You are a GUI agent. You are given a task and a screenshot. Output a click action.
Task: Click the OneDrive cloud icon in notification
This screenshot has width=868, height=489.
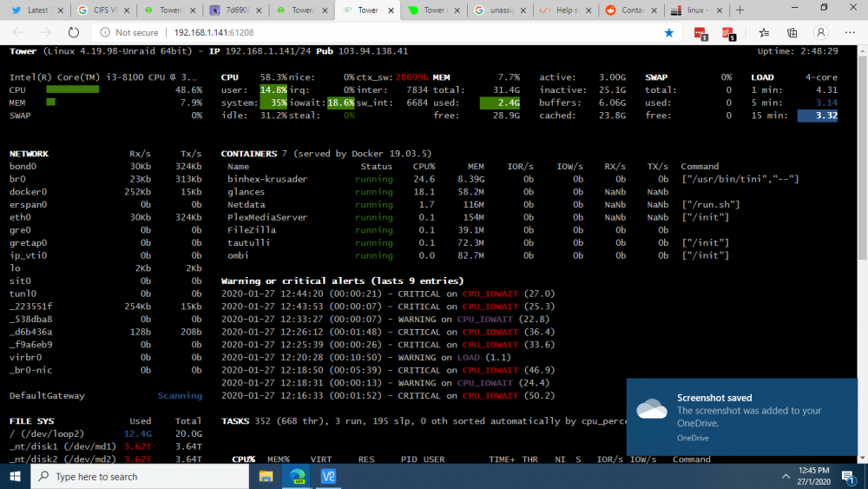pos(652,409)
